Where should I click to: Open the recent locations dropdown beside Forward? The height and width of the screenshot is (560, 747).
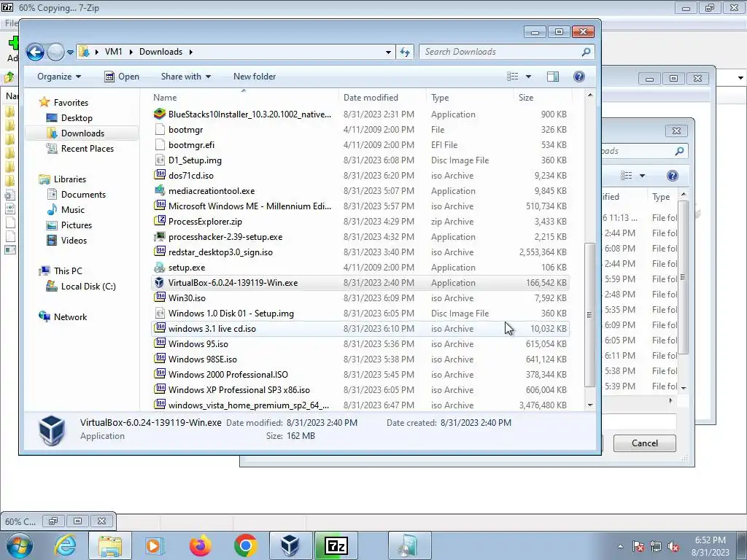pyautogui.click(x=70, y=52)
